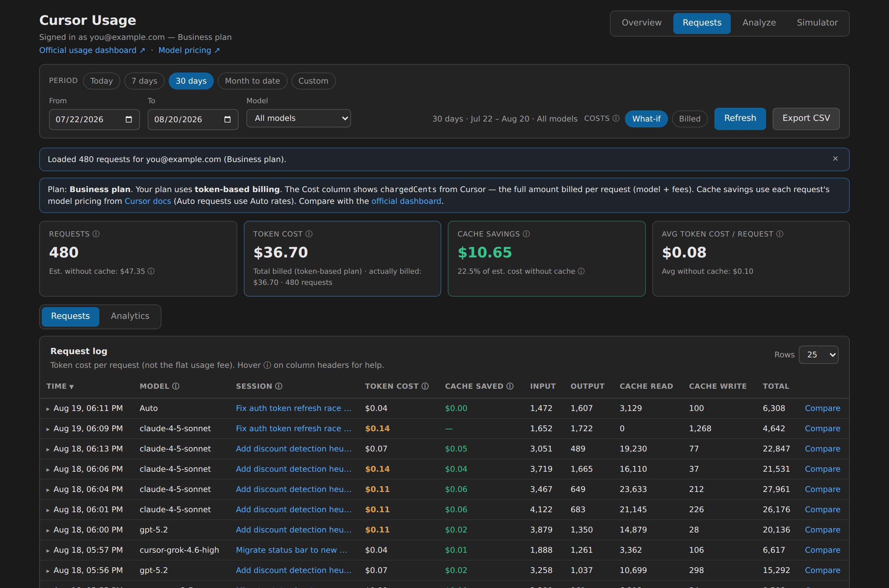Expand the Aug 18, 06:06 PM request row
This screenshot has height=588, width=889.
pyautogui.click(x=48, y=469)
